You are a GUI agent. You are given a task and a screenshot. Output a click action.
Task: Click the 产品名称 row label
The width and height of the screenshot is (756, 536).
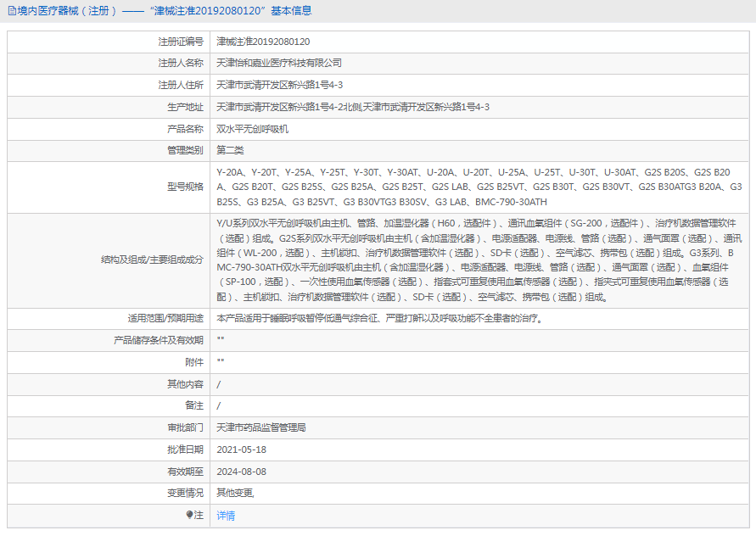point(185,129)
